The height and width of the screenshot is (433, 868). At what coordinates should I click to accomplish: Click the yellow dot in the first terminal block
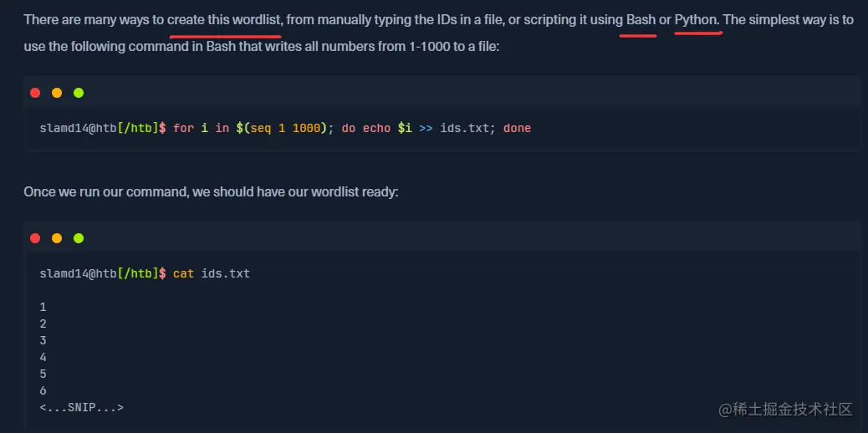[x=57, y=93]
